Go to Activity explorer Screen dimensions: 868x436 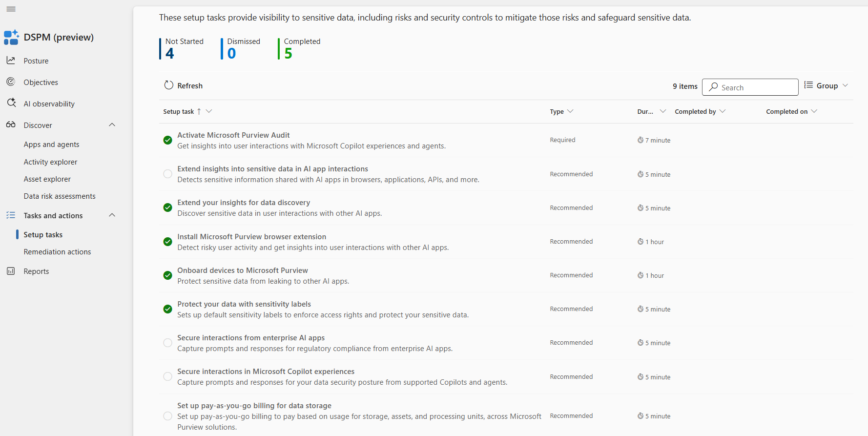(x=50, y=162)
